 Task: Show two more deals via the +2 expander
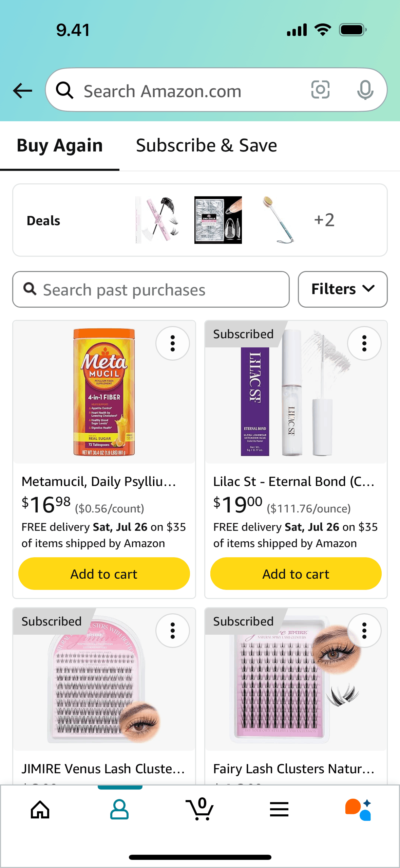pos(324,220)
